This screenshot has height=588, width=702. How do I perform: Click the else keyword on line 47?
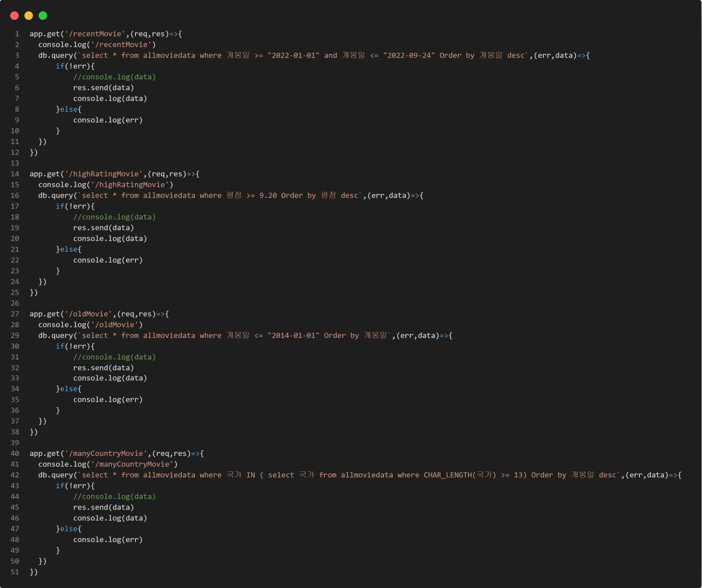tap(69, 529)
